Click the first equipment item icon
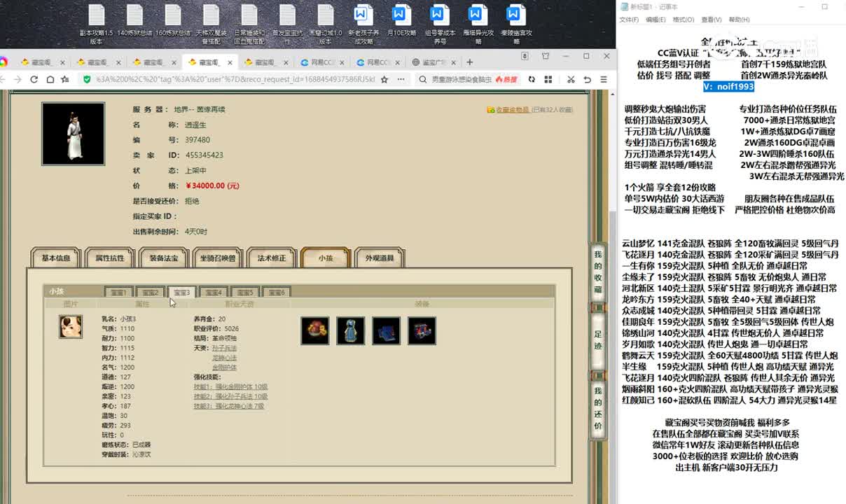Screen dimensions: 846x504 click(x=315, y=331)
